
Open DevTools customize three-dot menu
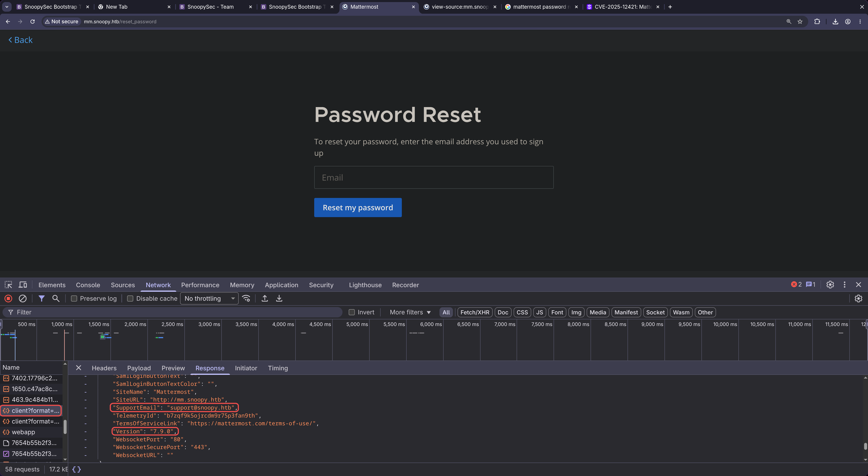pyautogui.click(x=845, y=284)
